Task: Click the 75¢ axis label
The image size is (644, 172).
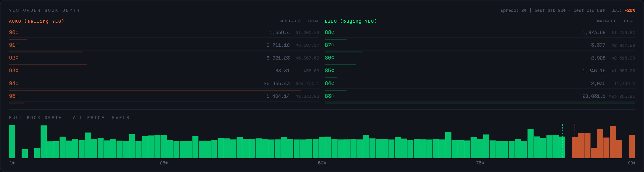Action: click(480, 163)
